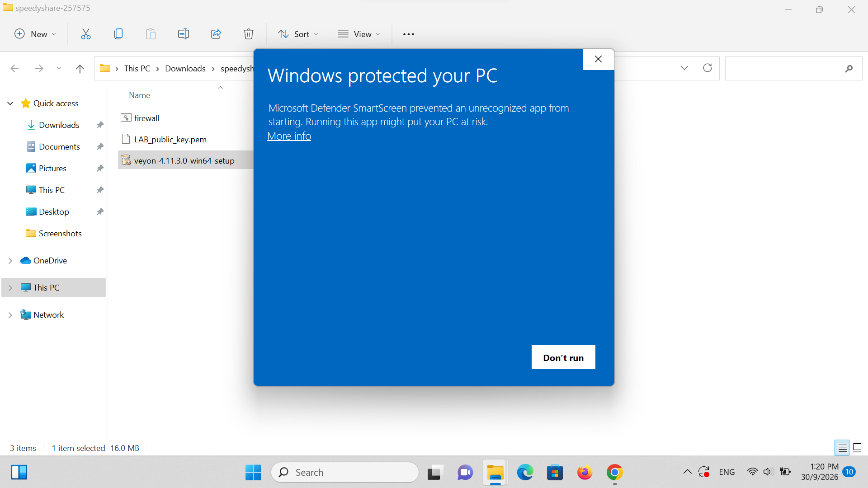Screen dimensions: 868x488
Task: Close the SmartScreen dialog
Action: point(598,59)
